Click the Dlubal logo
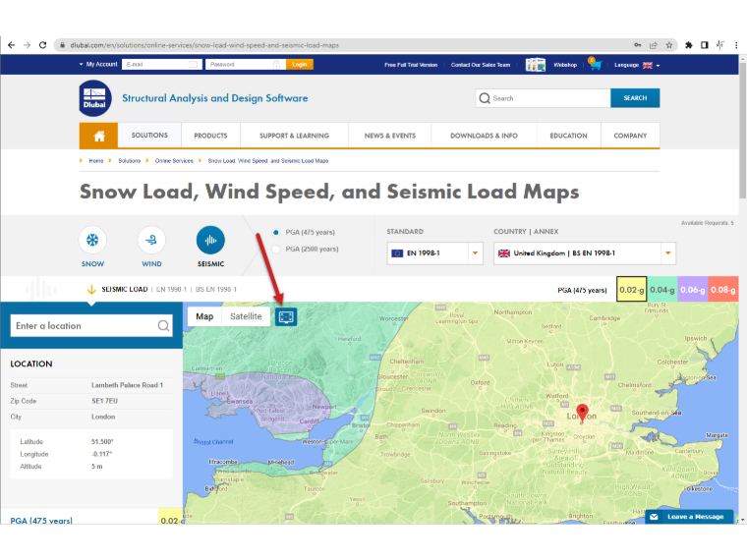Viewport: 747px width, 560px height. (x=94, y=98)
